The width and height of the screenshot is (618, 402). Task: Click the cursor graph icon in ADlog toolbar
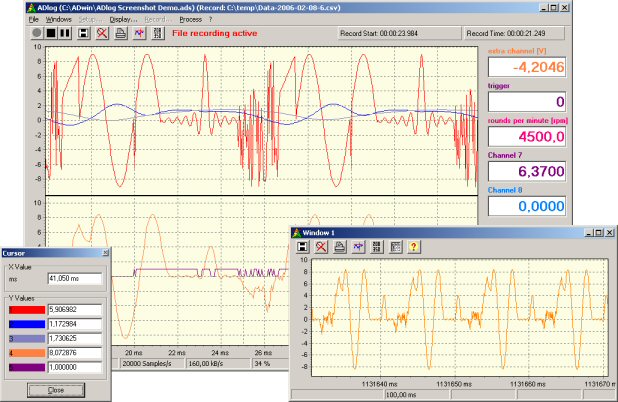click(139, 33)
